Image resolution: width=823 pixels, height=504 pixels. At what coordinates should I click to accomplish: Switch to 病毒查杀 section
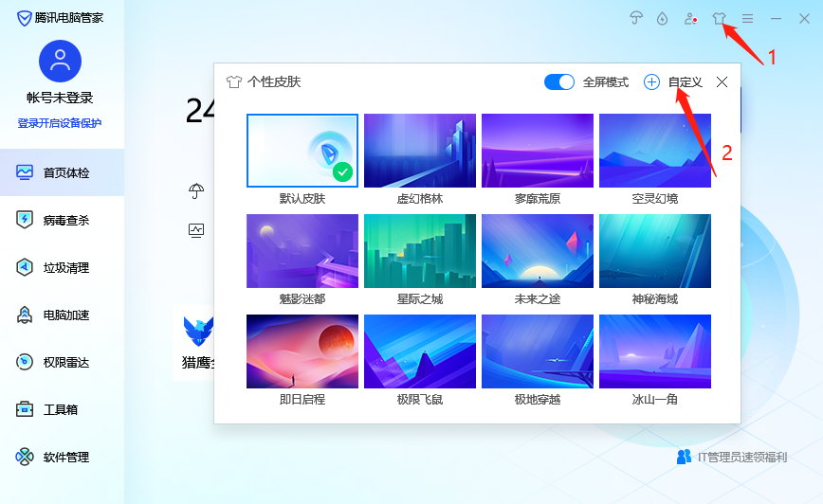coord(62,220)
